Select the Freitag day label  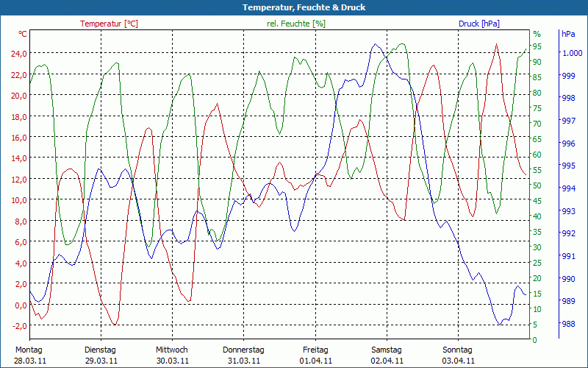(315, 350)
